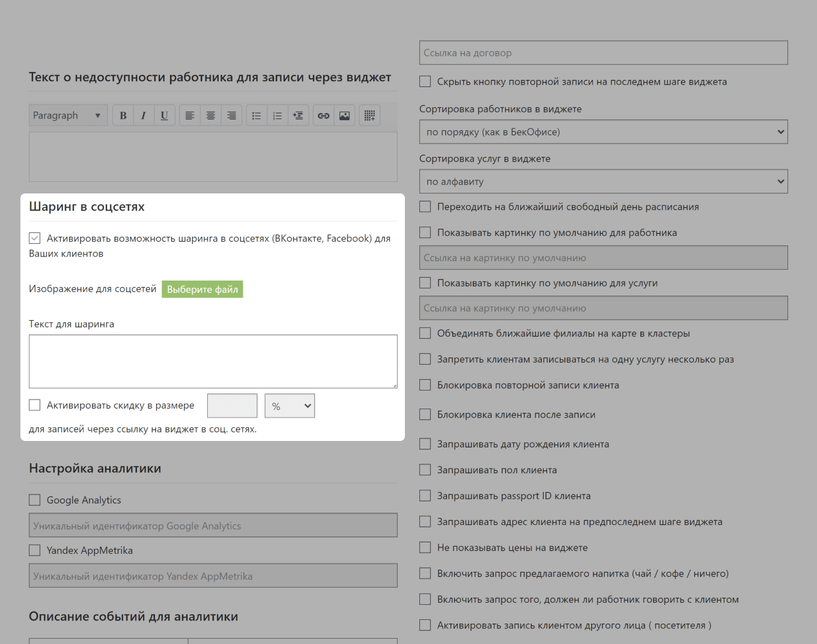Viewport: 817px width, 644px height.
Task: Enable 'Не показывать цены на виджете'
Action: pyautogui.click(x=425, y=547)
